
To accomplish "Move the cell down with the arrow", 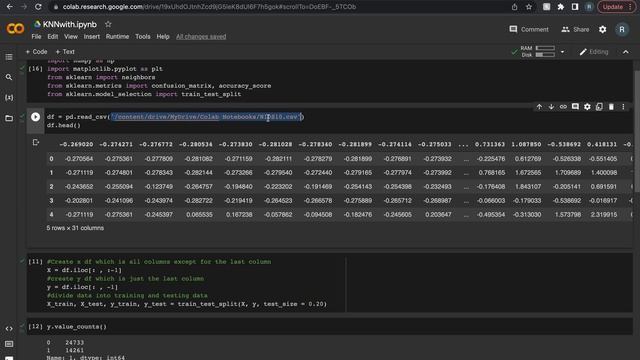I will pyautogui.click(x=551, y=107).
